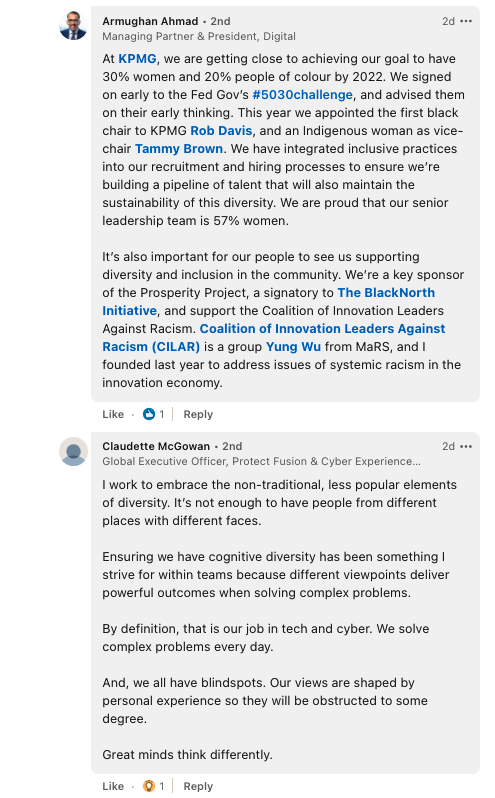This screenshot has height=798, width=495.
Task: Open Yung Wu's profile link
Action: point(294,347)
